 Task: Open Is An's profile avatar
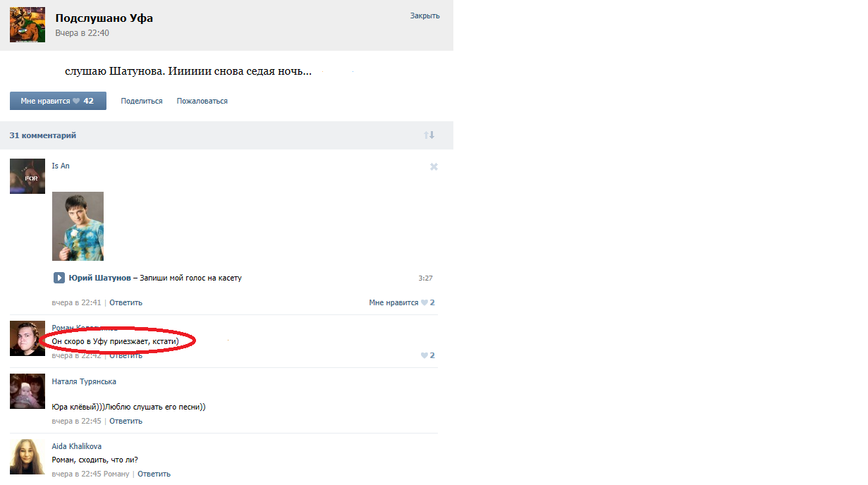[27, 176]
